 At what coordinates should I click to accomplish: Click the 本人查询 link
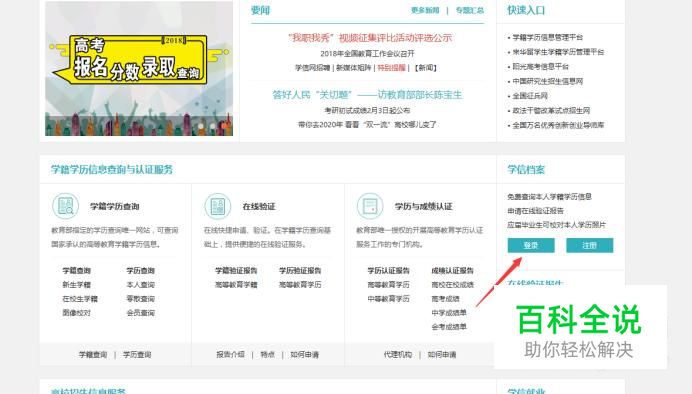[x=141, y=285]
